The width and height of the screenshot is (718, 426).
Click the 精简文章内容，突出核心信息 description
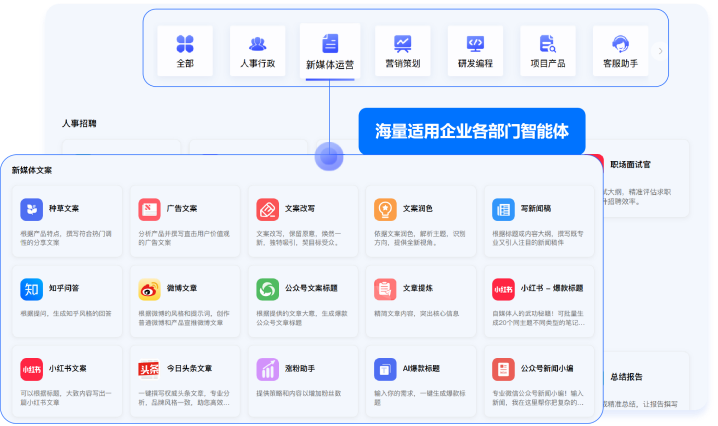pos(417,314)
